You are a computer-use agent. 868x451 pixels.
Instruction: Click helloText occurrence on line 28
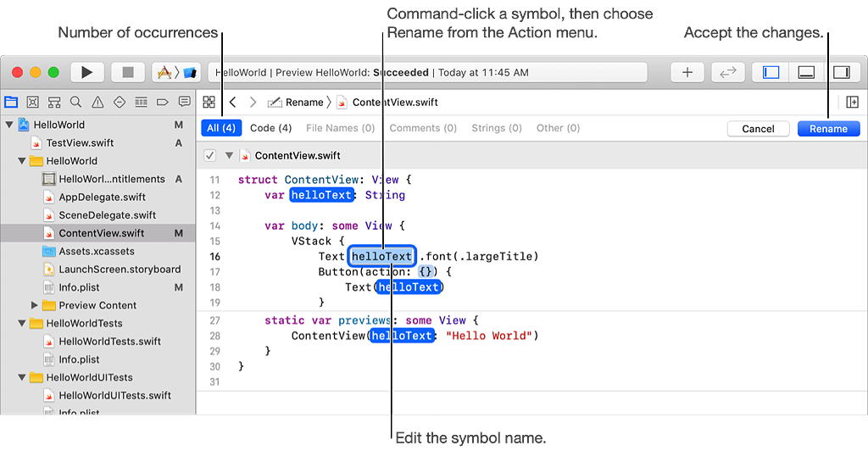pos(402,336)
